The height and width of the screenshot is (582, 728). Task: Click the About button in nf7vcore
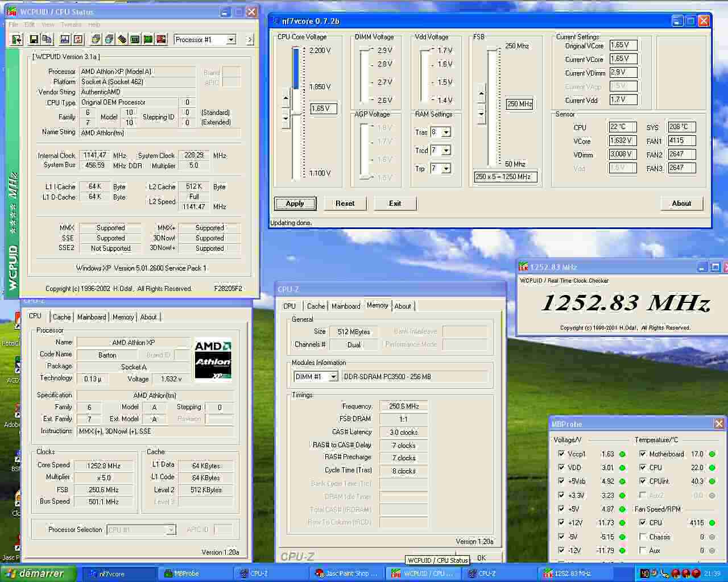(681, 203)
